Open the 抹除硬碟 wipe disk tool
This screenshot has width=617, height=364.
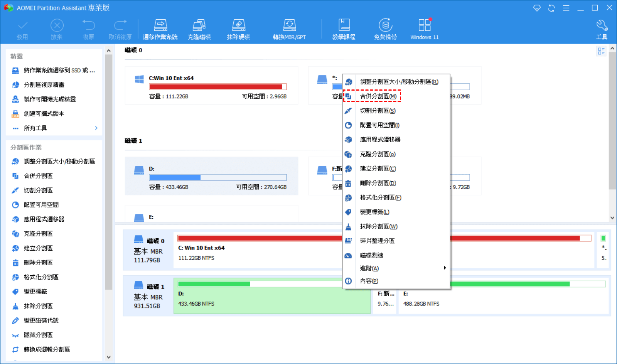click(x=238, y=29)
